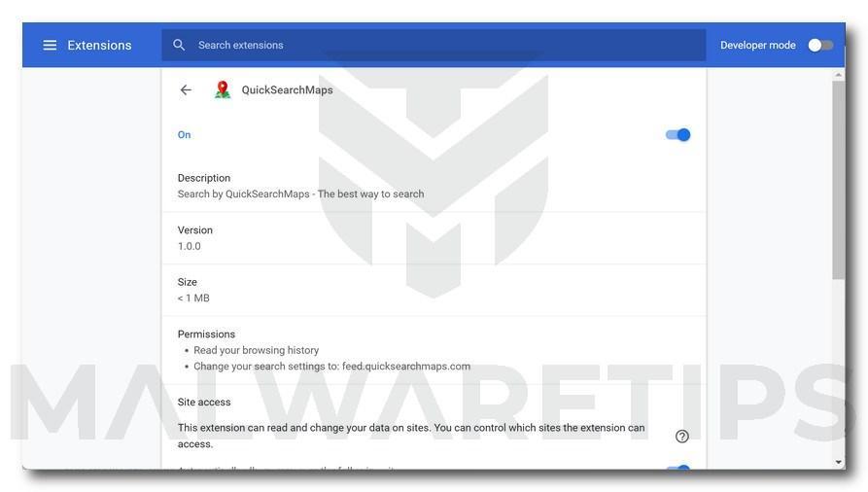Click the scrollbar up arrow
The height and width of the screenshot is (492, 868).
point(838,74)
